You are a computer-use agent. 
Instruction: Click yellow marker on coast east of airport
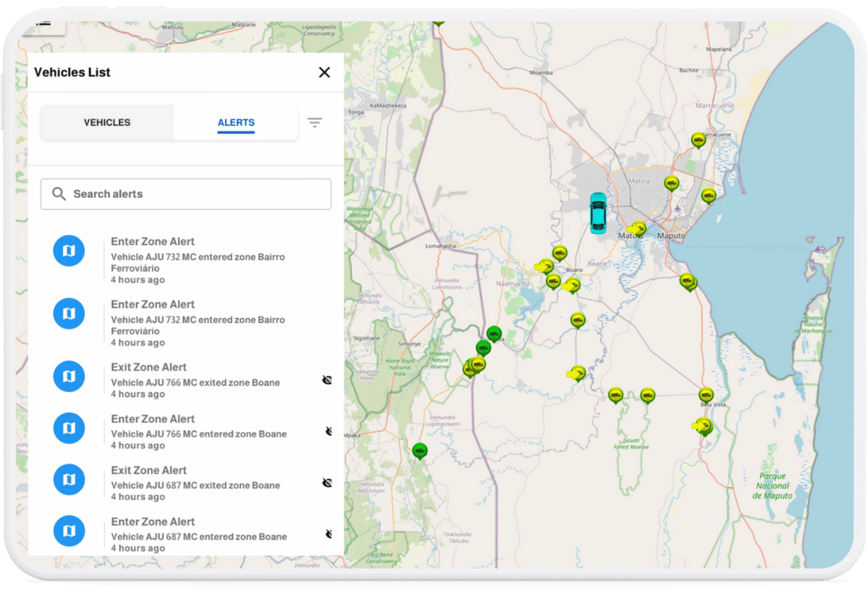(708, 195)
